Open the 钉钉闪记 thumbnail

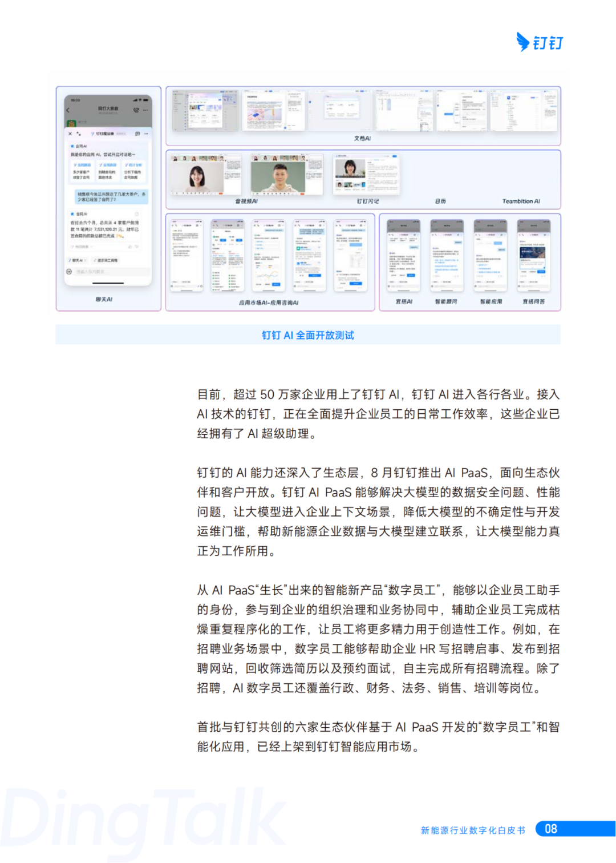click(366, 175)
